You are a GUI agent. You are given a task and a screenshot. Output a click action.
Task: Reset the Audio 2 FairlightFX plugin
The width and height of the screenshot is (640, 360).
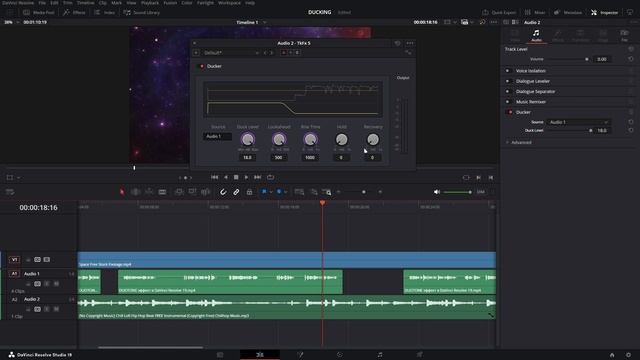point(397,43)
